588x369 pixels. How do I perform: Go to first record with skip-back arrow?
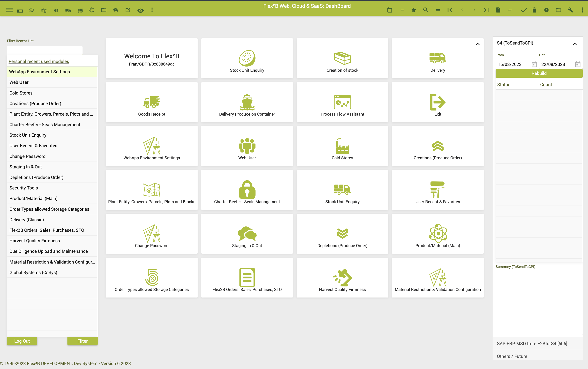pos(450,10)
